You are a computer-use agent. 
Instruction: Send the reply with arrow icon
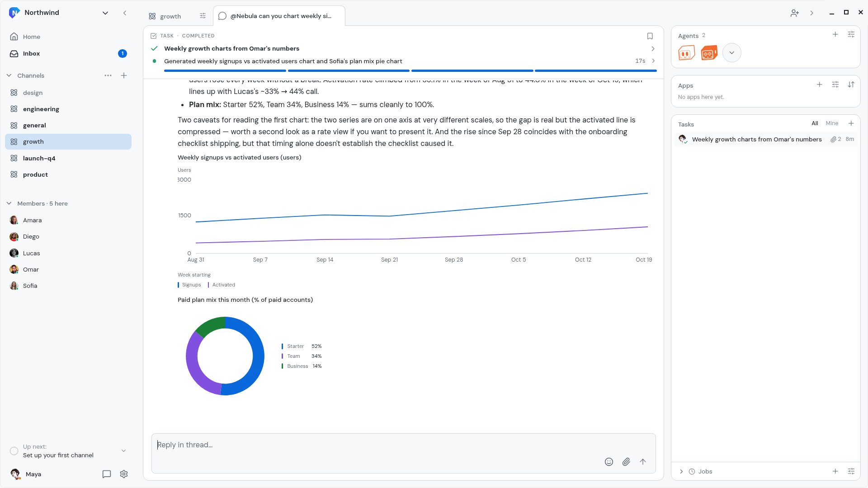(643, 462)
